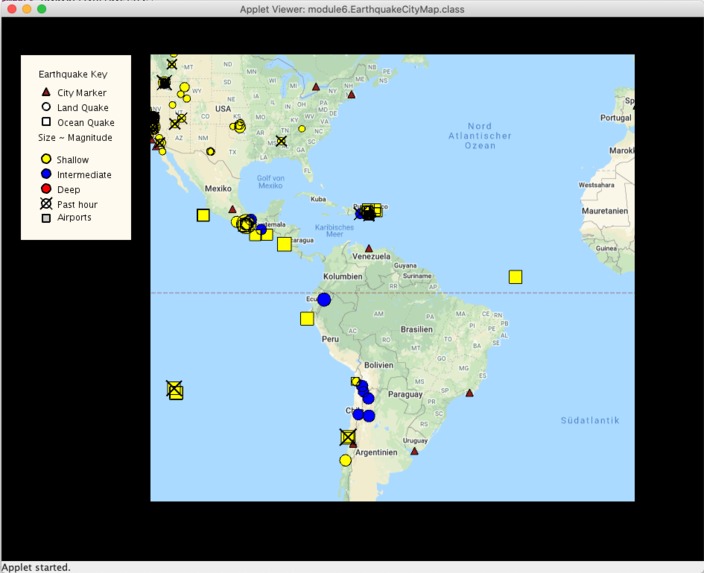Click the 'Nord Atlantischer Ozean' map label
The height and width of the screenshot is (573, 704).
480,136
